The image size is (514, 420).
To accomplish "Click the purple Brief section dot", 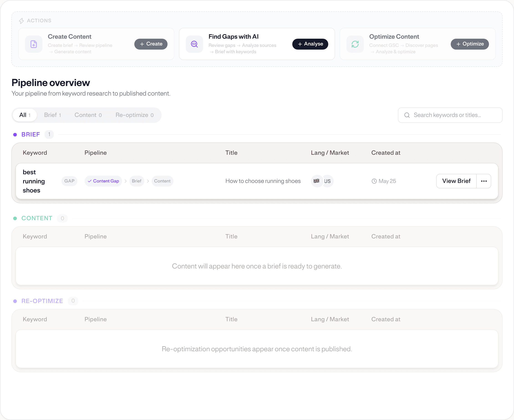I will [15, 135].
